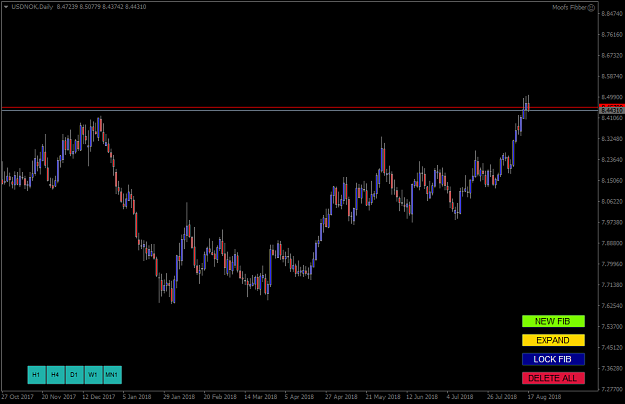
Task: Click the 8.06220 price axis label
Action: pos(612,201)
